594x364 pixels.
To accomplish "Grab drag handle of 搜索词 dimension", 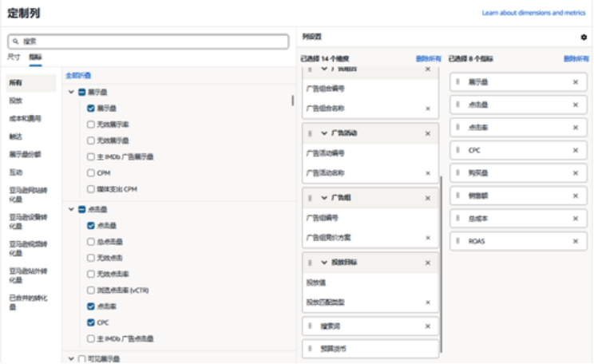I will tap(310, 326).
